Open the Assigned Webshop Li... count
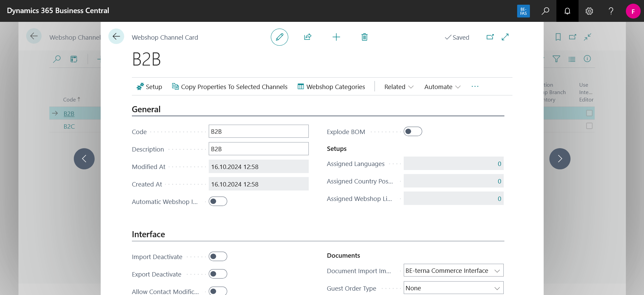The image size is (644, 295). click(453, 199)
